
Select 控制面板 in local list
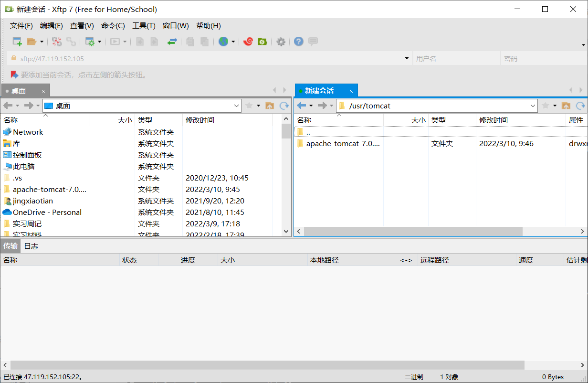pyautogui.click(x=27, y=155)
